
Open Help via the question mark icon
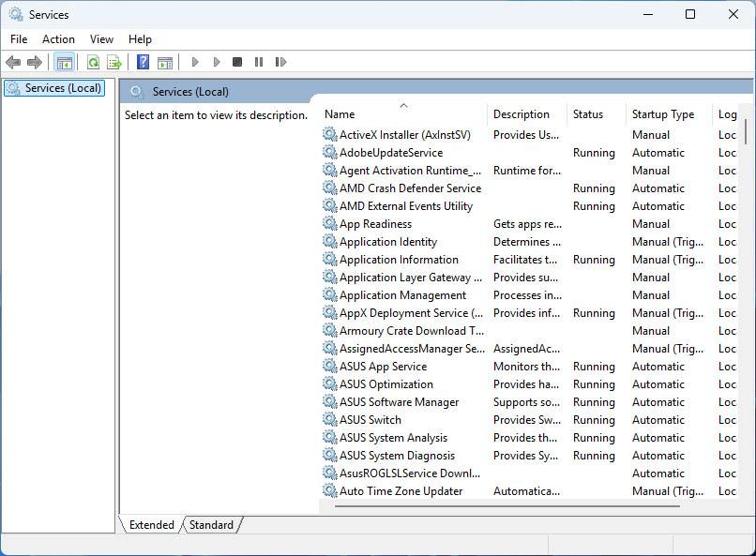pyautogui.click(x=143, y=62)
